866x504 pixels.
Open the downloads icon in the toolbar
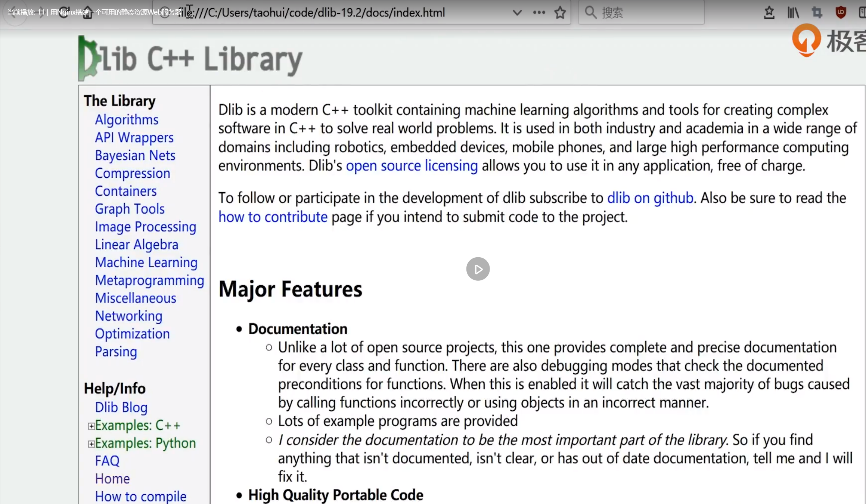[769, 13]
